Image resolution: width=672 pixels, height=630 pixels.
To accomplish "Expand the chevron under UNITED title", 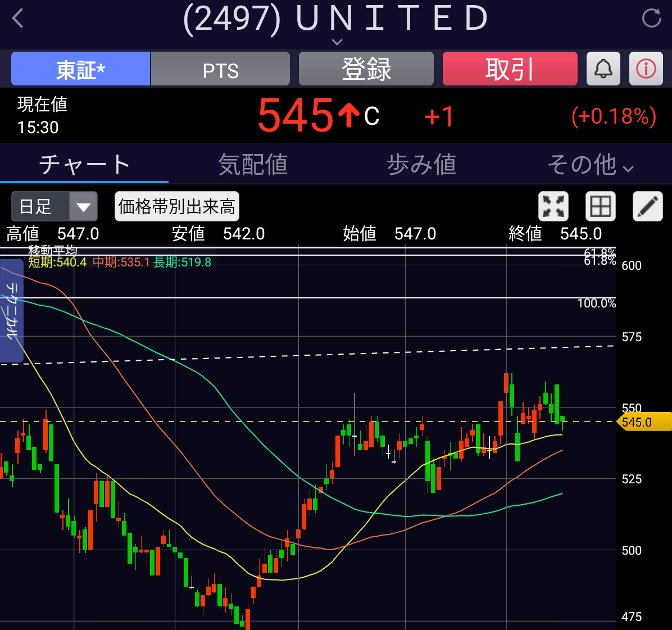I will pos(337,42).
